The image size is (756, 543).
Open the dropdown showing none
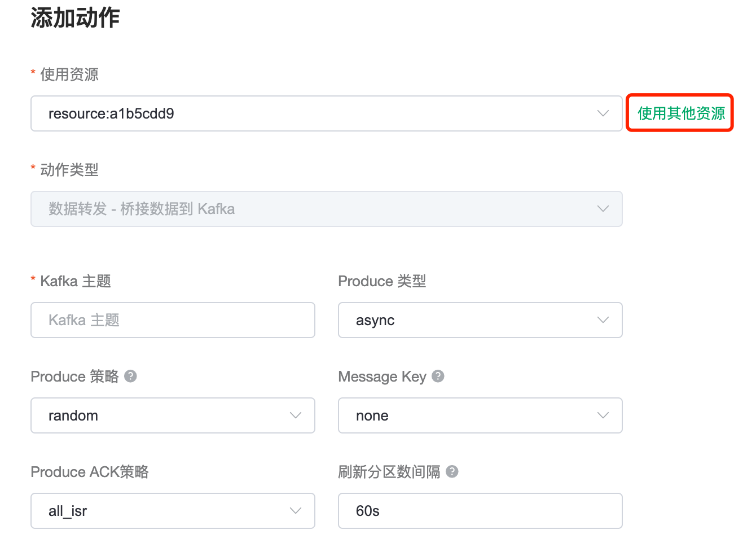pos(468,415)
